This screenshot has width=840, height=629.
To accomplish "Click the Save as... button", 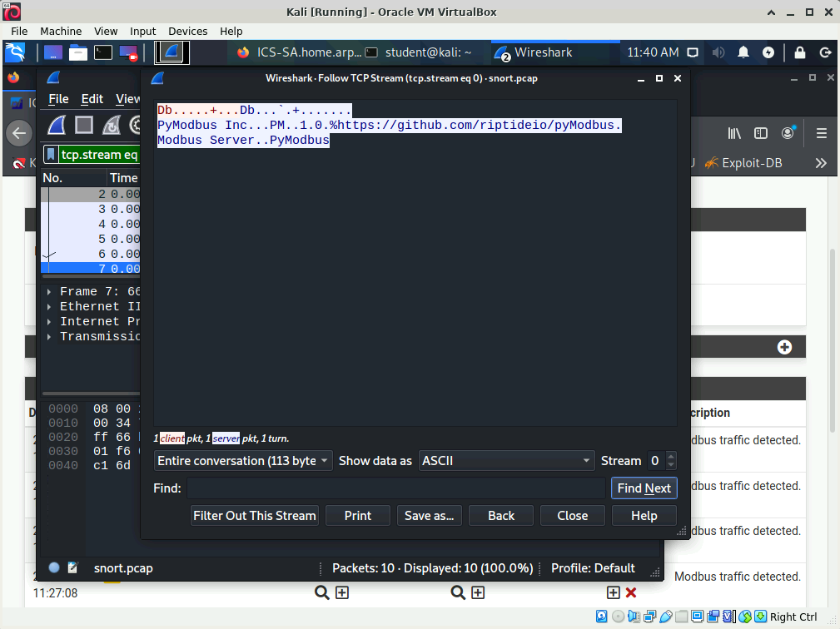I will [429, 516].
